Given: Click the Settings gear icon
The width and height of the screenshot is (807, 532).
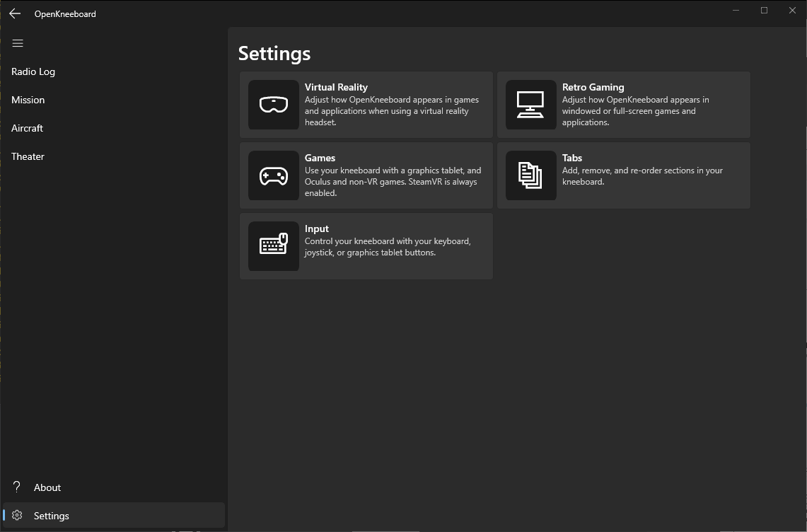Looking at the screenshot, I should tap(17, 516).
